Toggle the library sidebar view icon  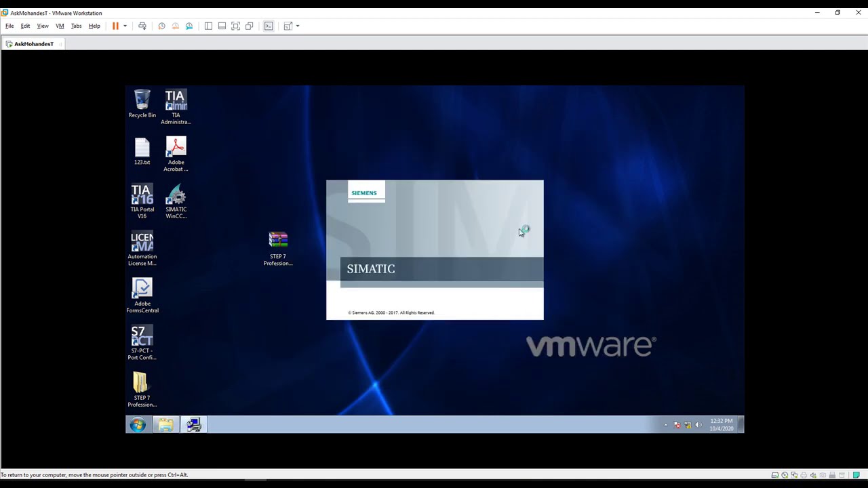click(208, 26)
